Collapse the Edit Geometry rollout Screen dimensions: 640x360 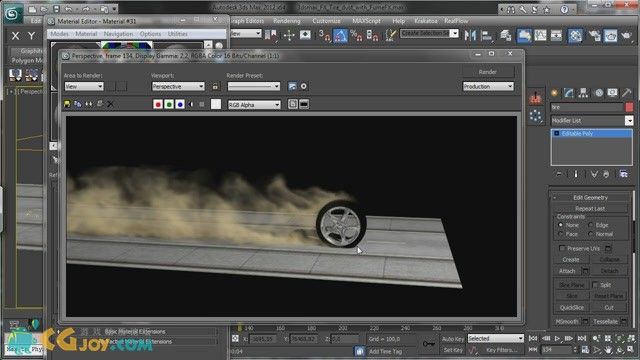590,198
